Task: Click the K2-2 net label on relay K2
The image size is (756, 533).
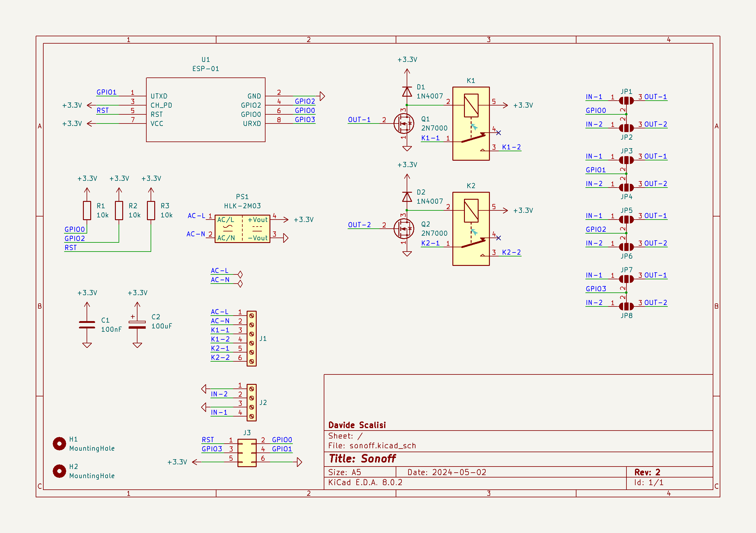Action: tap(511, 252)
